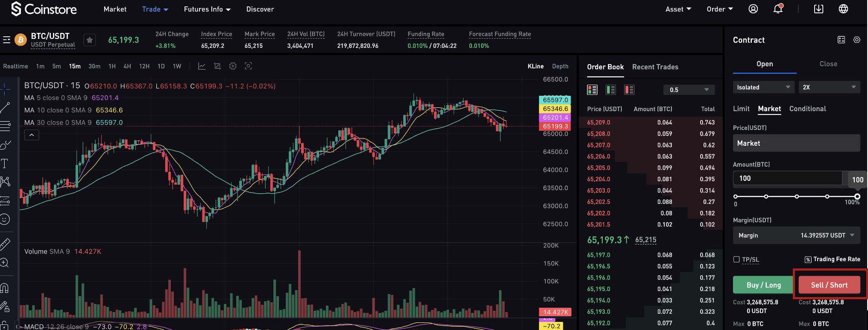Switch to the Order Book tab
This screenshot has height=330, width=868.
[x=605, y=67]
